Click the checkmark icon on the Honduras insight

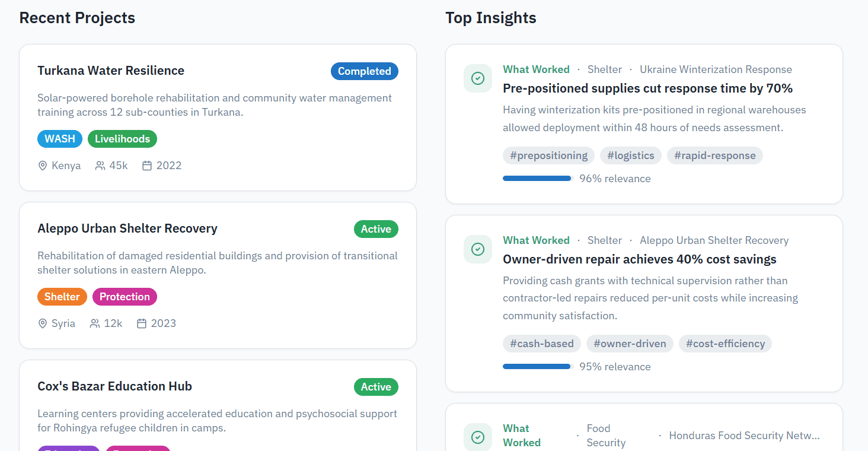pyautogui.click(x=478, y=437)
